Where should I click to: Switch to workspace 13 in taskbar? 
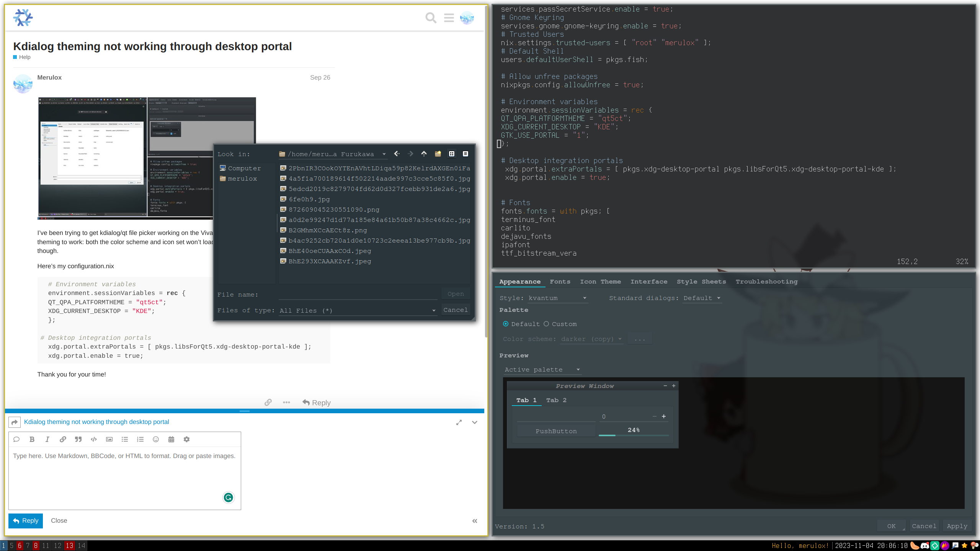69,546
